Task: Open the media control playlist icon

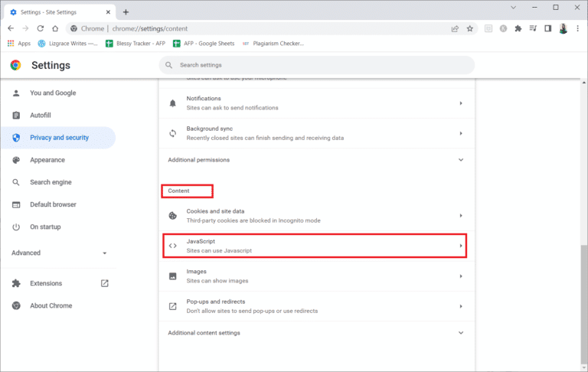Action: [533, 28]
